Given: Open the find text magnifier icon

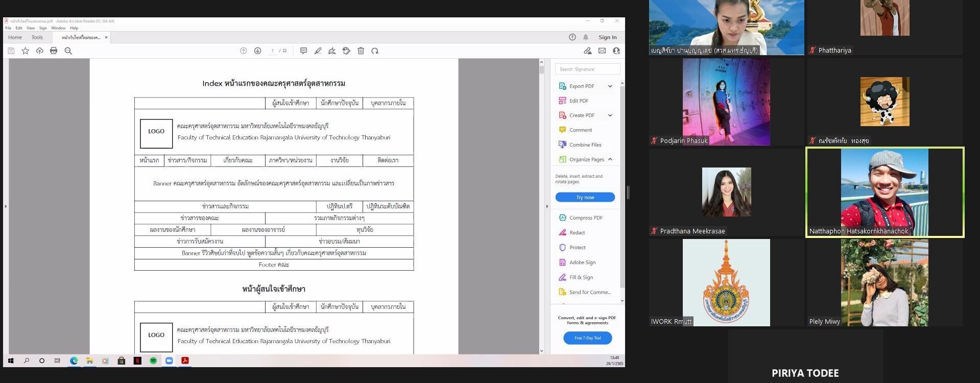Looking at the screenshot, I should tap(68, 51).
